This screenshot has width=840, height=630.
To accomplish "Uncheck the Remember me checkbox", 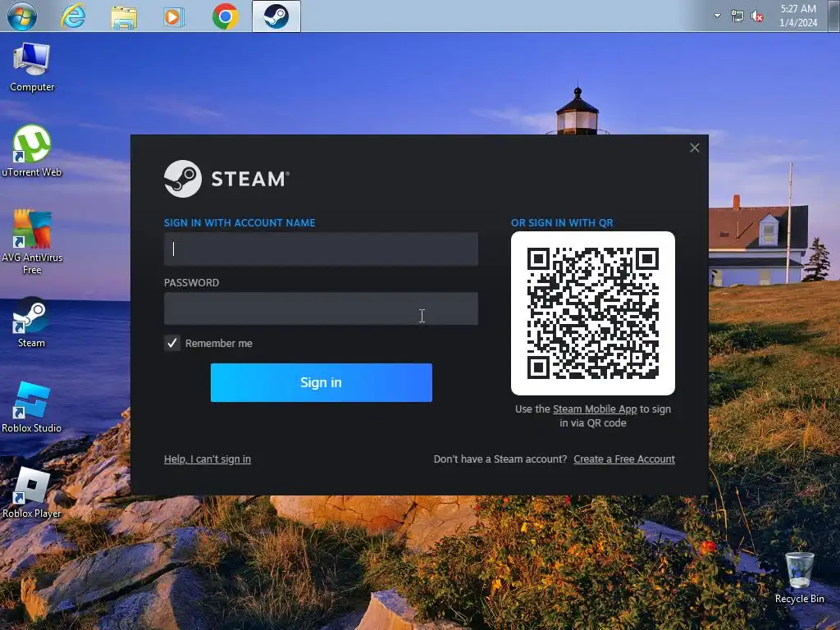I will [172, 343].
